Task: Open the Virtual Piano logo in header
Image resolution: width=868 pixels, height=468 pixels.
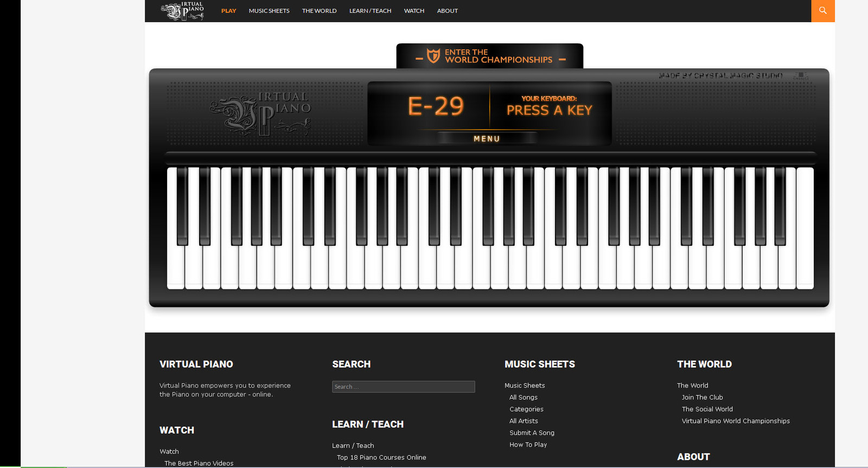Action: 182,11
